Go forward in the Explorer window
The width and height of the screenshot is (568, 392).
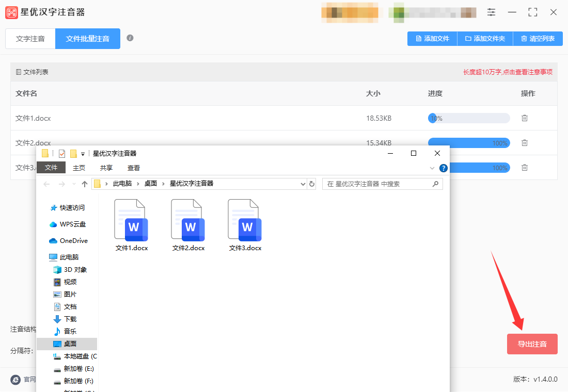pyautogui.click(x=62, y=184)
